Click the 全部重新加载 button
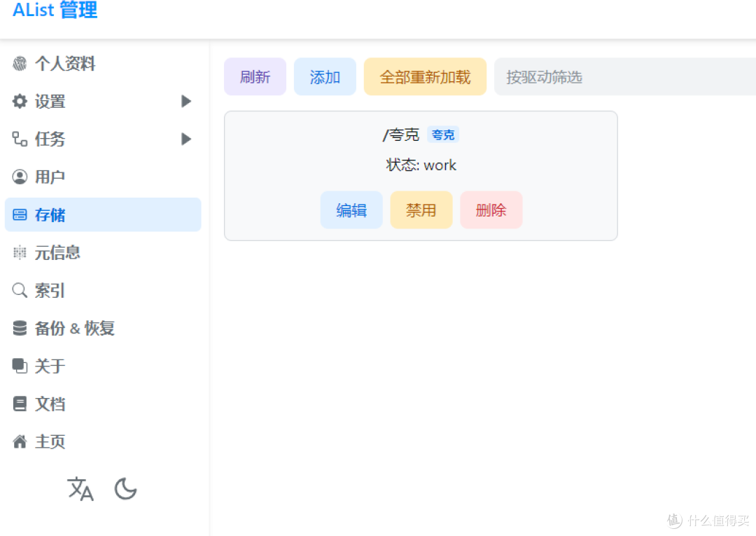The image size is (756, 536). (x=426, y=76)
